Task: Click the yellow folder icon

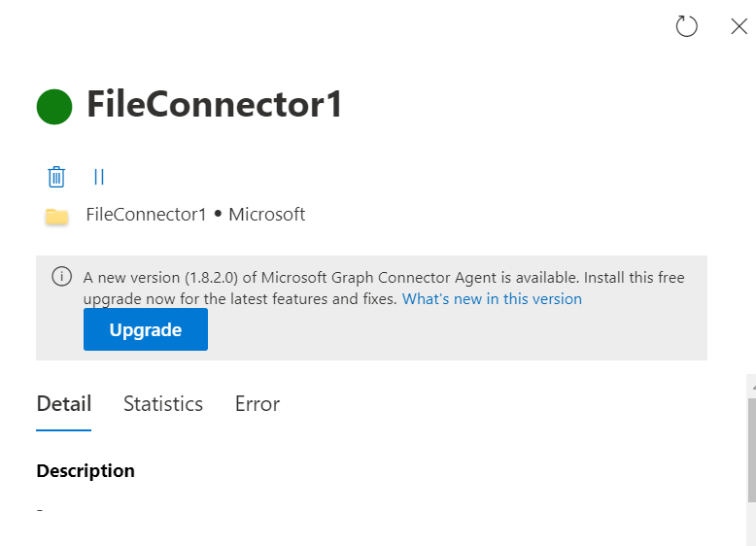Action: click(x=56, y=216)
